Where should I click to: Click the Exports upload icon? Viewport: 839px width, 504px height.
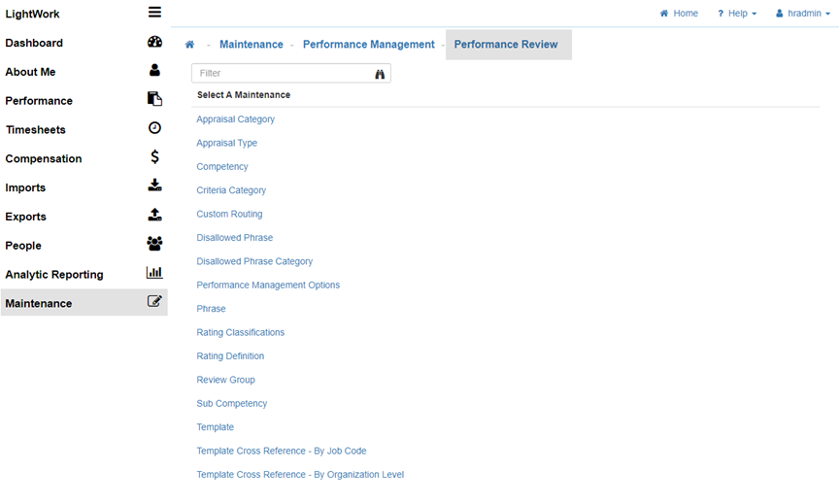click(154, 216)
